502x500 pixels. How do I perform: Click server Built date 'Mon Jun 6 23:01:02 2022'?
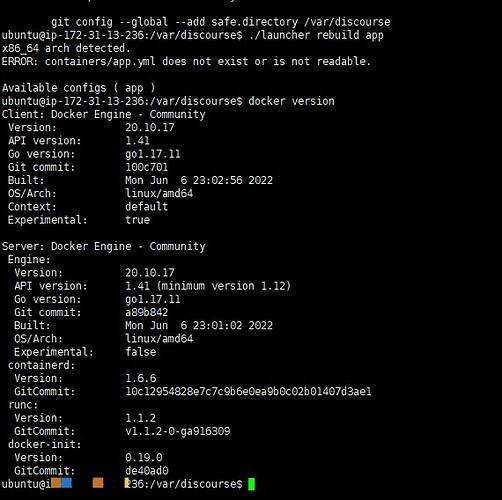coord(199,325)
